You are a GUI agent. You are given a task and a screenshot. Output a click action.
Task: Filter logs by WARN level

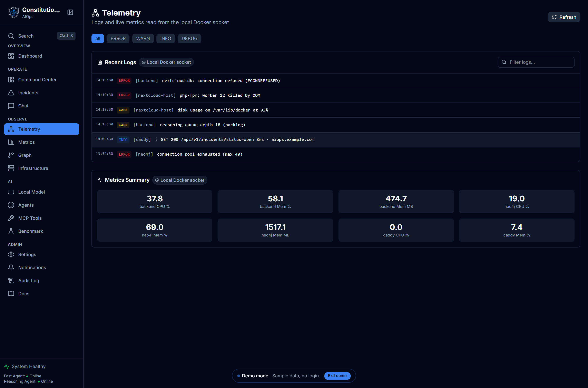click(143, 39)
